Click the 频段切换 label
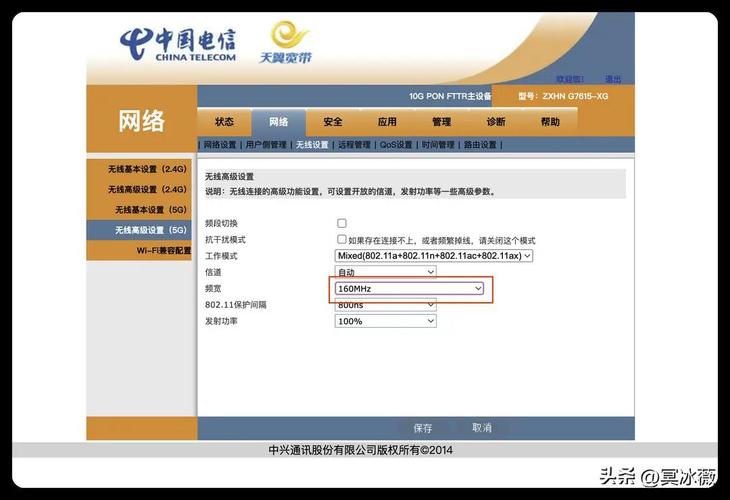The width and height of the screenshot is (730, 500). point(221,223)
